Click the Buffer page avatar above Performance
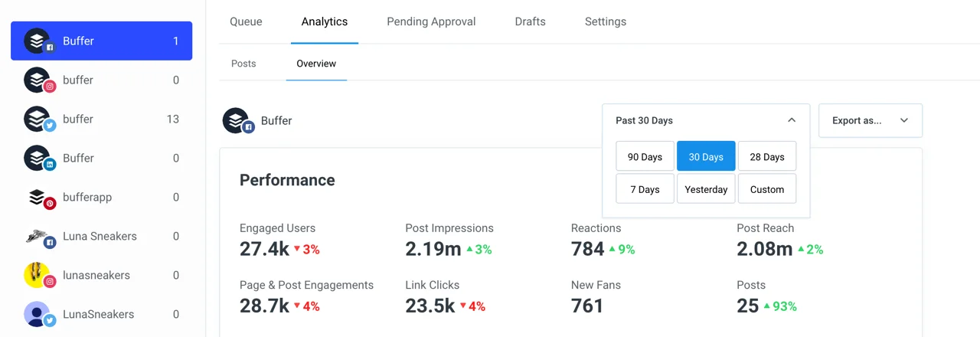The height and width of the screenshot is (337, 980). (237, 121)
